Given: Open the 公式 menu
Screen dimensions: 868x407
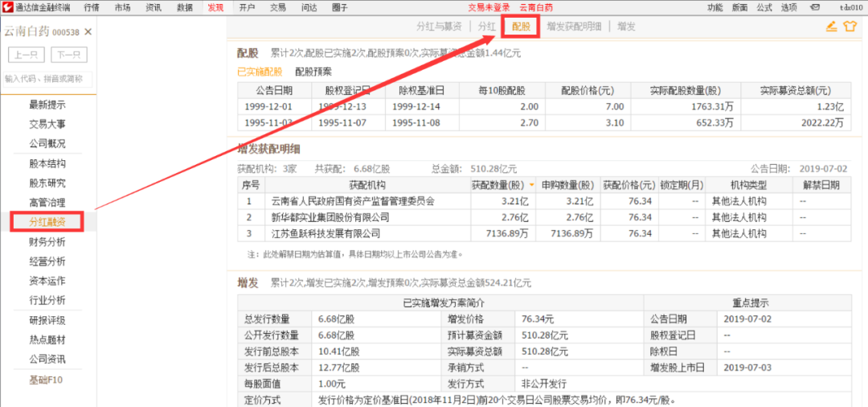Looking at the screenshot, I should pyautogui.click(x=764, y=7).
